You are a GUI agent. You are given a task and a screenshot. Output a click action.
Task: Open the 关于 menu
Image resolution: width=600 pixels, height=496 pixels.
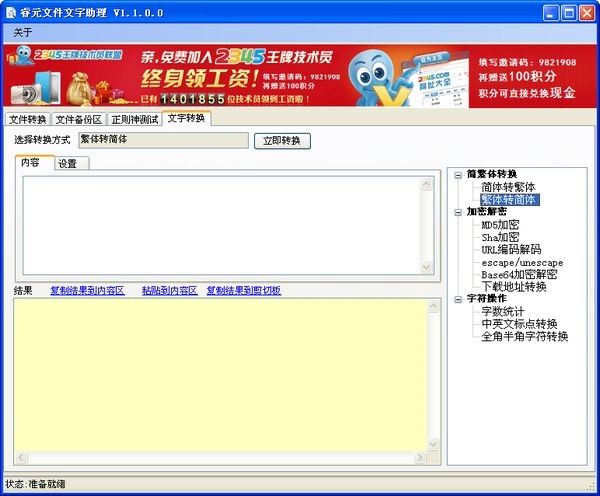click(x=23, y=33)
